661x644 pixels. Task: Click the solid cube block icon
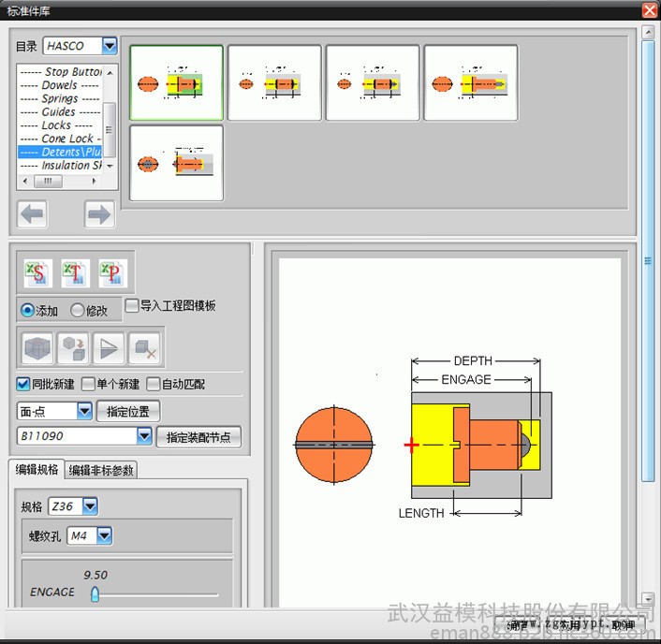click(x=37, y=348)
